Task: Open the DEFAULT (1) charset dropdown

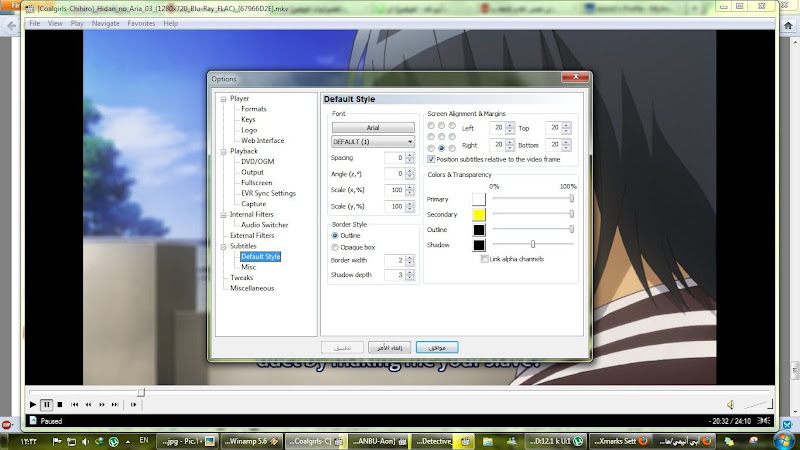Action: 373,142
